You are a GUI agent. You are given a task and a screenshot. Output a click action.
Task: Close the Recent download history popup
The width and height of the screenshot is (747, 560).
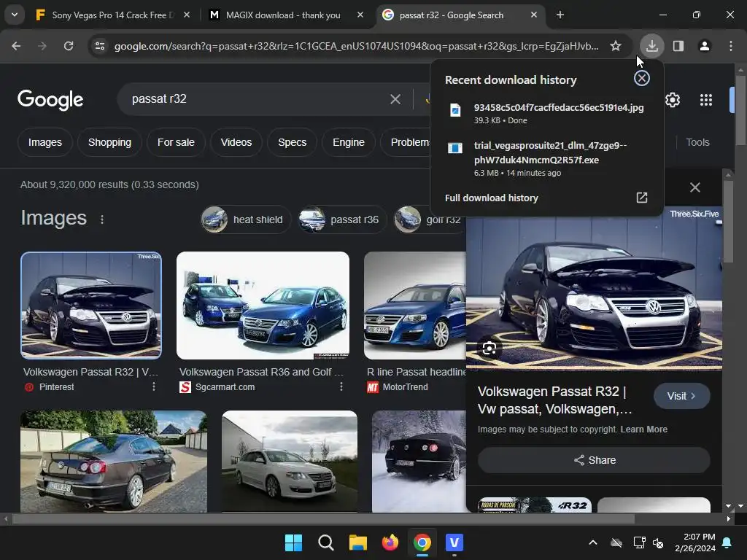tap(642, 78)
